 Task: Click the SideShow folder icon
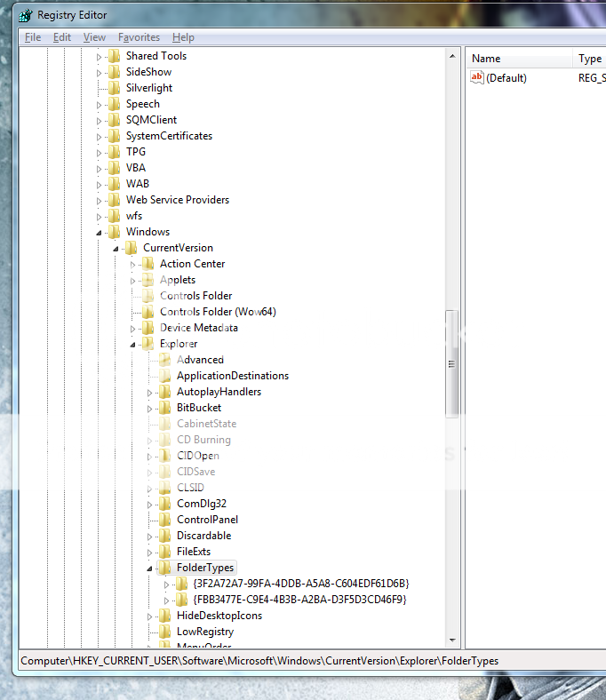tap(115, 72)
